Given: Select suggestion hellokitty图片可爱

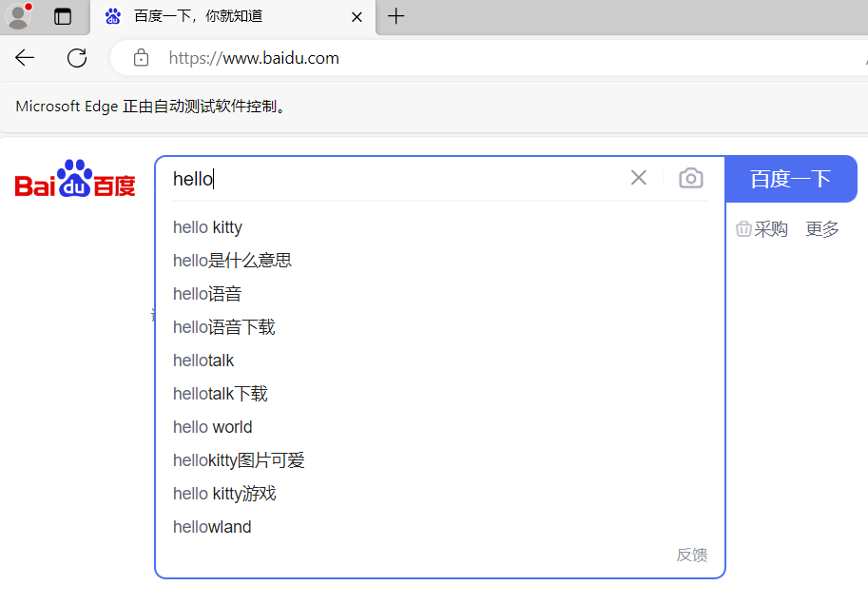Looking at the screenshot, I should coord(439,459).
